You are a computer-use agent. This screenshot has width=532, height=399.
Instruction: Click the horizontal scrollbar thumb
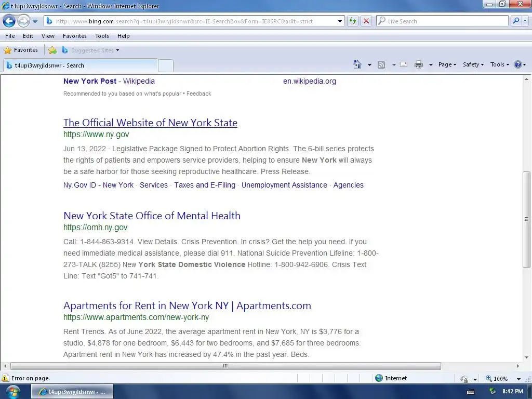[x=225, y=366]
